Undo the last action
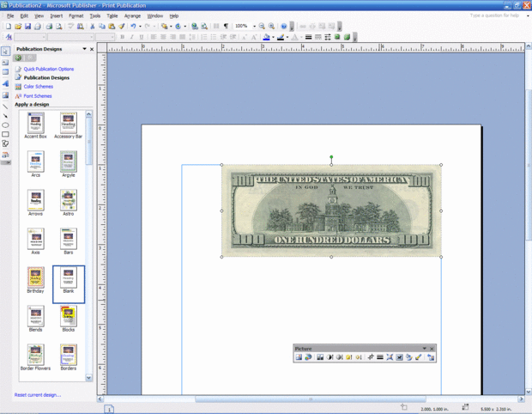Image resolution: width=532 pixels, height=414 pixels. [x=133, y=26]
